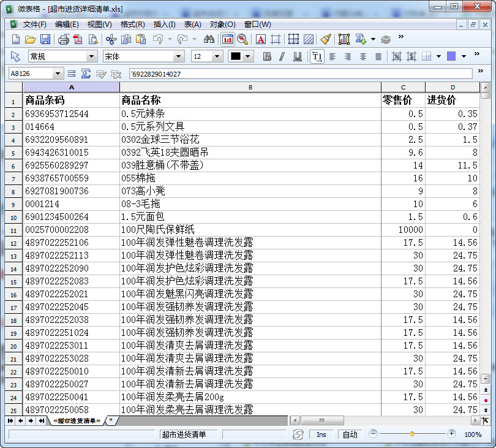The width and height of the screenshot is (496, 448).
Task: Open the 编辑(E) menu
Action: pyautogui.click(x=67, y=25)
